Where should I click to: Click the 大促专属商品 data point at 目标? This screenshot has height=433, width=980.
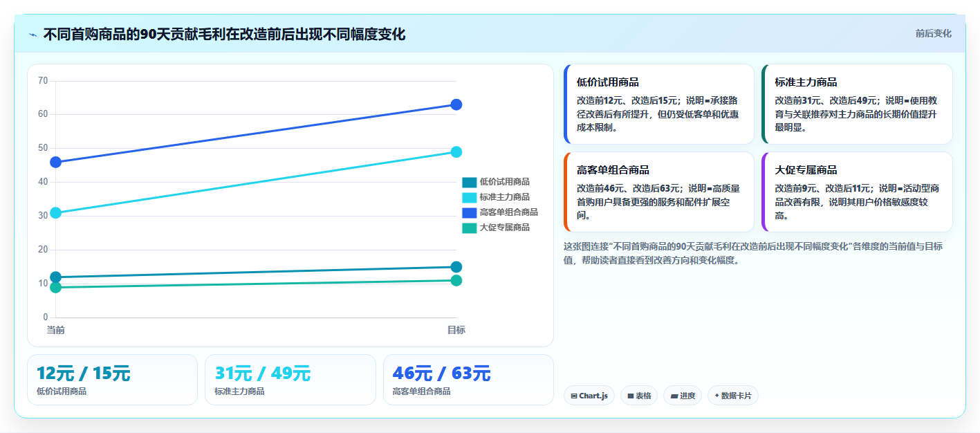(456, 280)
